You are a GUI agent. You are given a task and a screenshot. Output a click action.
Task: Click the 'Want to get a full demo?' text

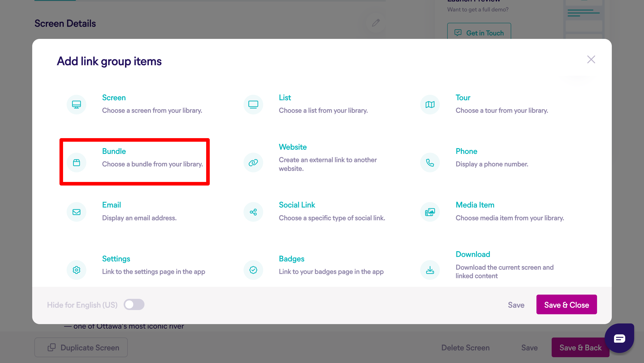click(x=478, y=9)
